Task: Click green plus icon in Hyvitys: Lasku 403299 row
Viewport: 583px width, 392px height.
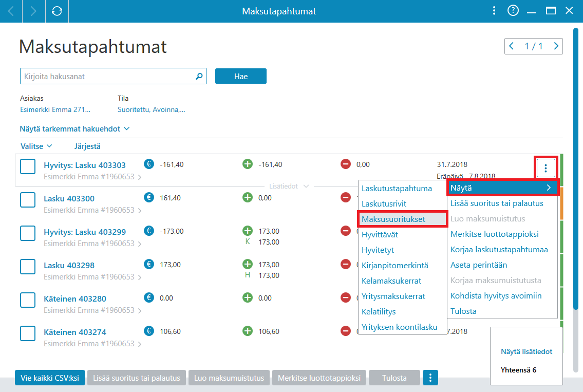Action: [x=248, y=231]
